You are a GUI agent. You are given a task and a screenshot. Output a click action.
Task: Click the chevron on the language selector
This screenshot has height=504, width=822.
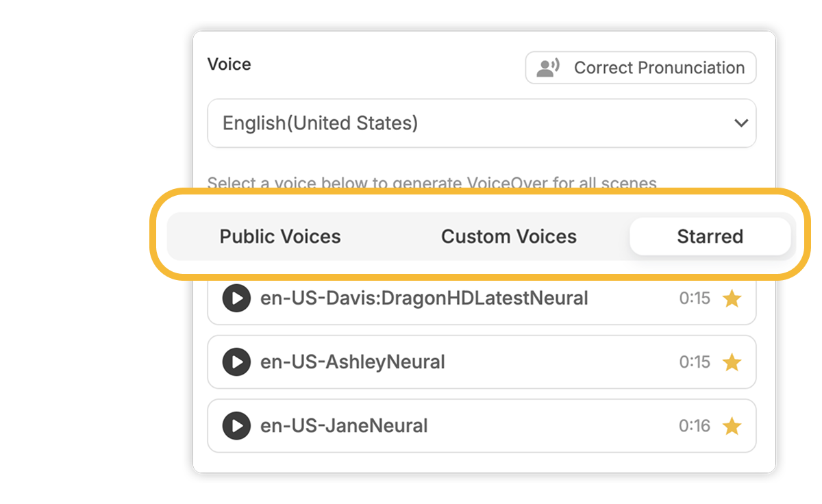(740, 123)
